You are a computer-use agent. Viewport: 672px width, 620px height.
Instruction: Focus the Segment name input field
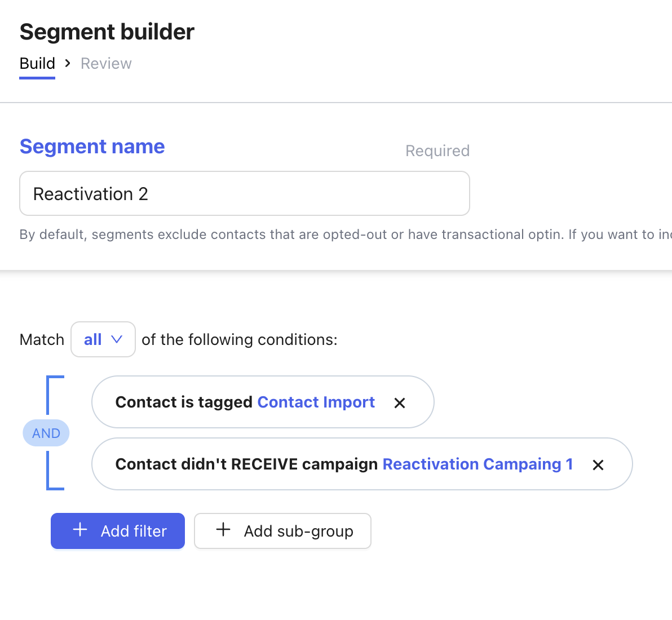245,193
